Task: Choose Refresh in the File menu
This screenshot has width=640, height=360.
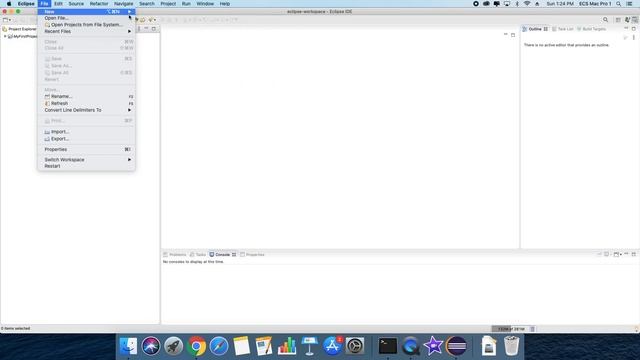Action: 87,103
